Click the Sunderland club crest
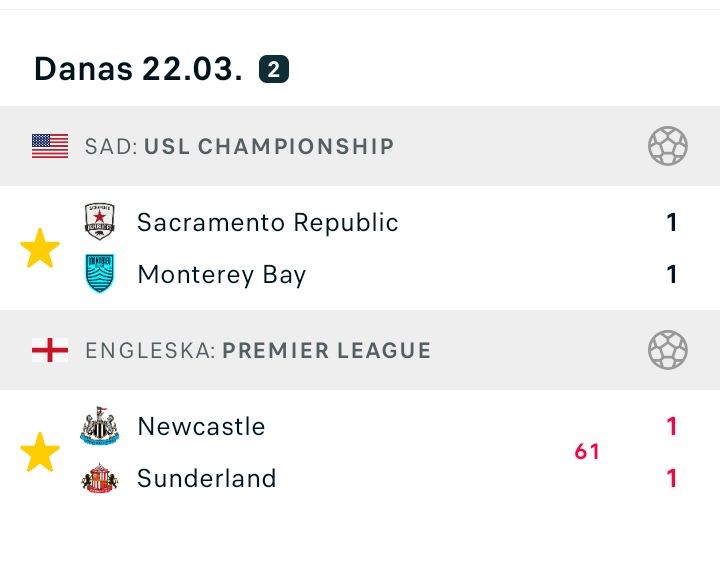The image size is (720, 583). tap(100, 478)
